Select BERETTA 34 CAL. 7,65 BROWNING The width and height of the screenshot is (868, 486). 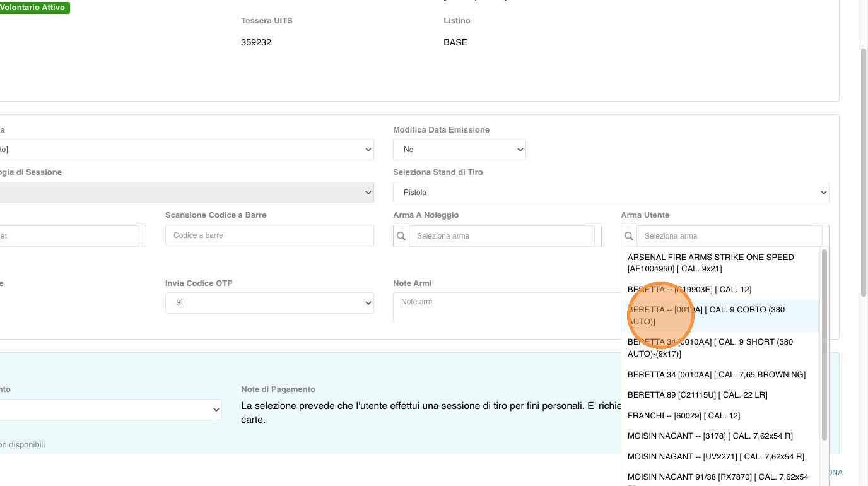click(x=716, y=375)
